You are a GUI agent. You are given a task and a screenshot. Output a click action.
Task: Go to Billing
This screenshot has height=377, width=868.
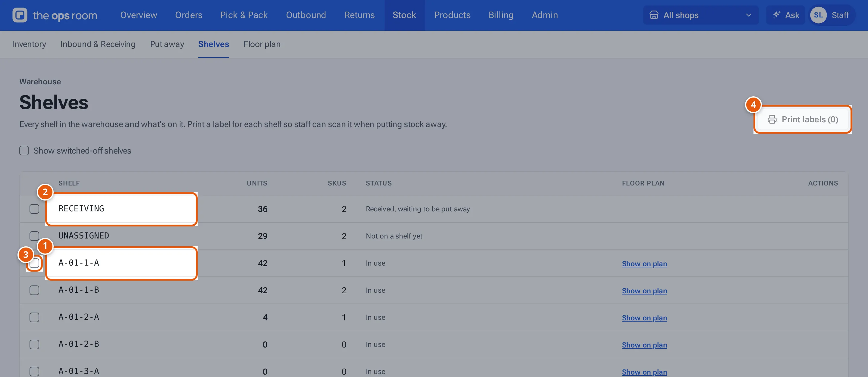[501, 15]
